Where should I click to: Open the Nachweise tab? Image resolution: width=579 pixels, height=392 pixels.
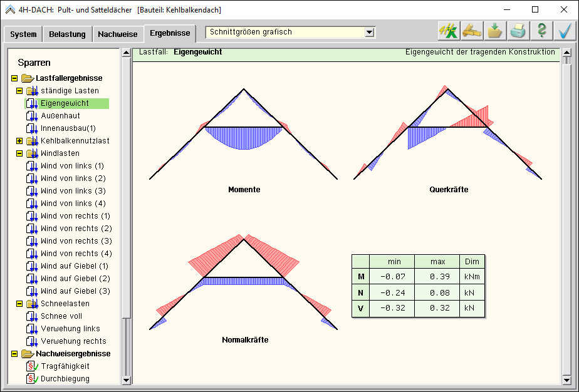[x=117, y=34]
